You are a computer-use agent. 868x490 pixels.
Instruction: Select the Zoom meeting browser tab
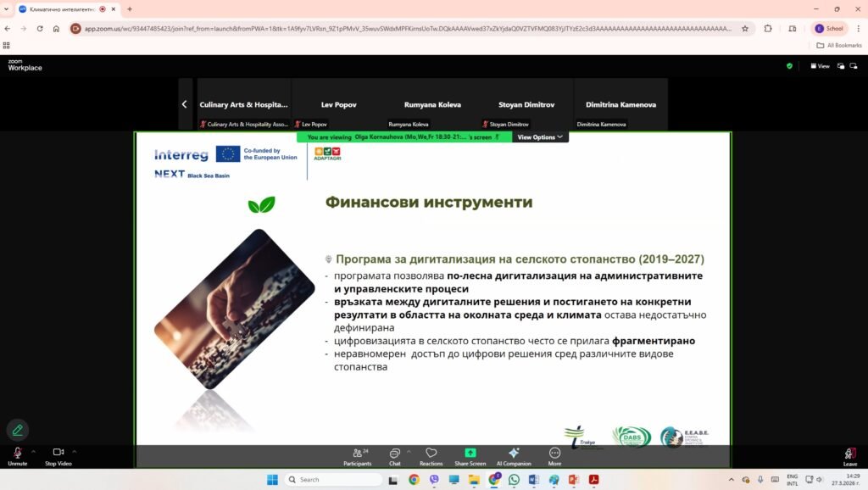coord(59,8)
